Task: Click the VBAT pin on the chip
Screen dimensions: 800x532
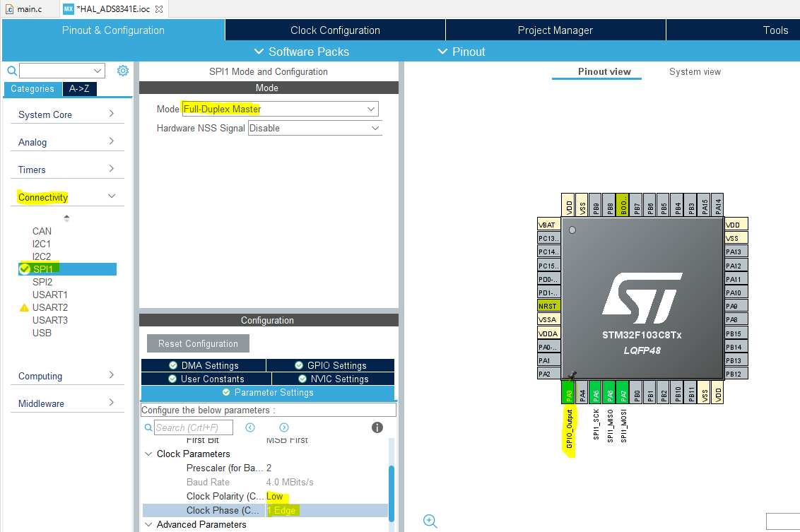Action: pos(549,225)
